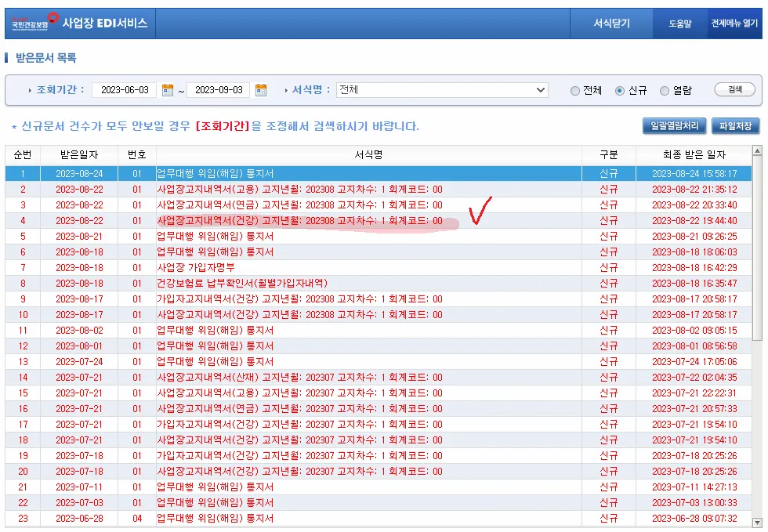Open the start date calendar picker icon
The image size is (768, 532).
(x=168, y=90)
